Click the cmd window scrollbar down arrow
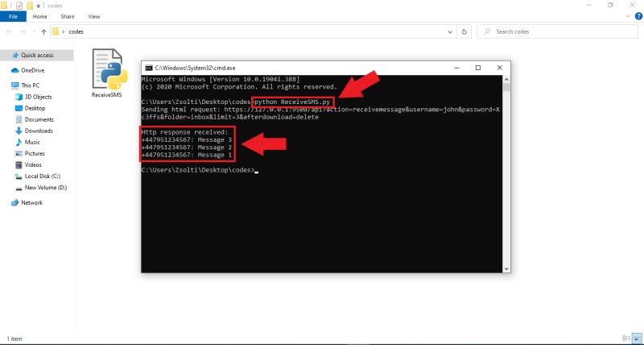 [x=506, y=268]
